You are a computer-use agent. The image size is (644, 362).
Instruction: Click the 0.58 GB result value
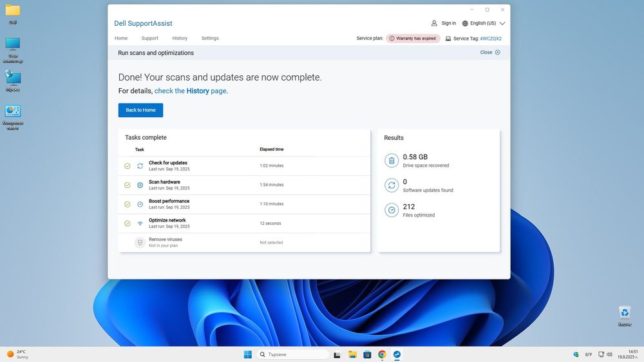pyautogui.click(x=415, y=157)
